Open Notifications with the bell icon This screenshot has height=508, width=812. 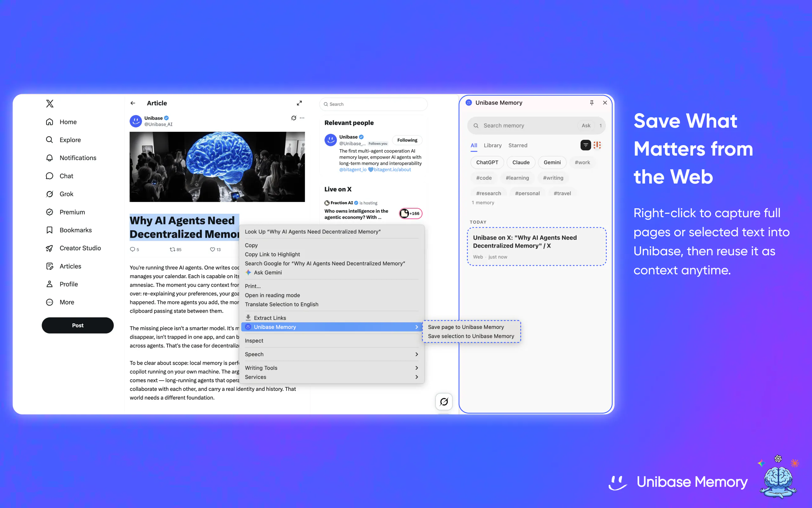49,158
